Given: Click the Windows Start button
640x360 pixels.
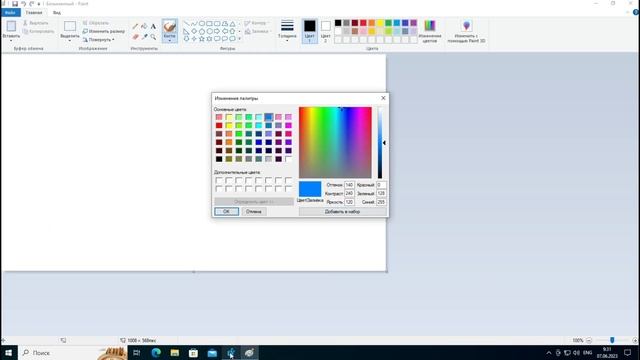Looking at the screenshot, I should (9, 353).
